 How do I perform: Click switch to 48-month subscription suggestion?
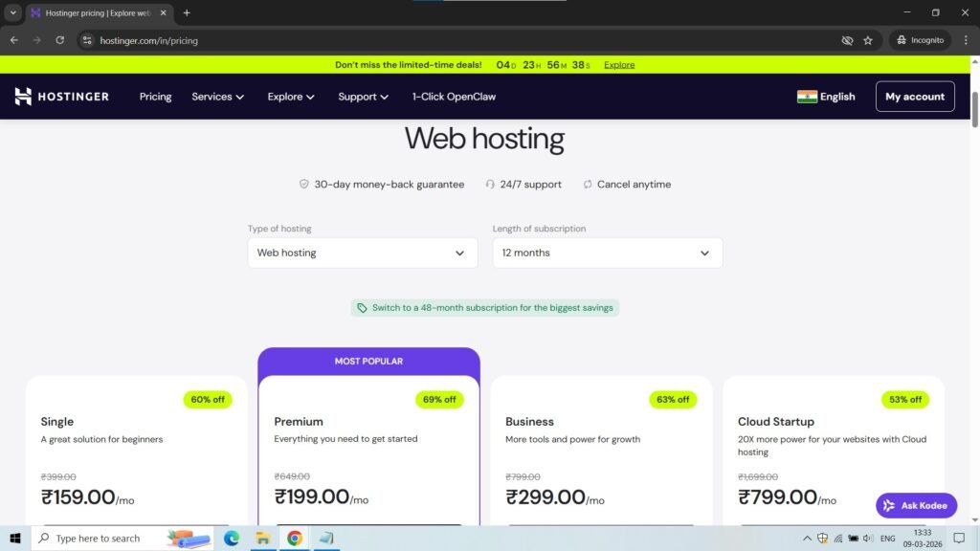click(x=485, y=307)
